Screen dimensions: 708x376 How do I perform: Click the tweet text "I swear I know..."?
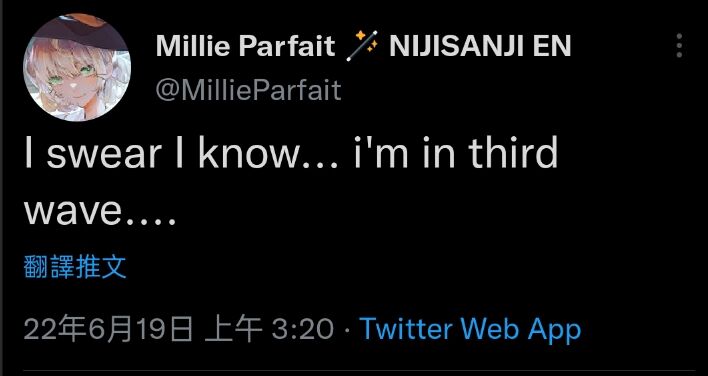(181, 153)
